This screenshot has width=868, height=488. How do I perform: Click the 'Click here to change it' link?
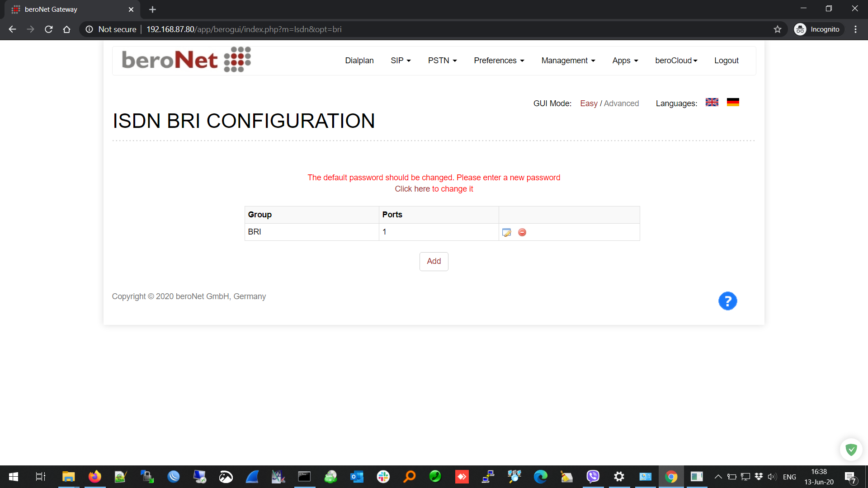(434, 189)
